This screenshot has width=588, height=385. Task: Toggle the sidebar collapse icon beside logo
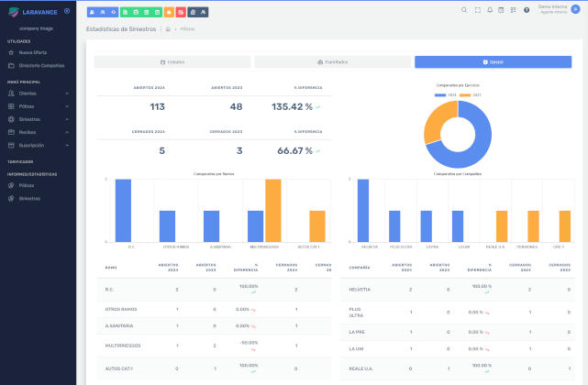67,9
